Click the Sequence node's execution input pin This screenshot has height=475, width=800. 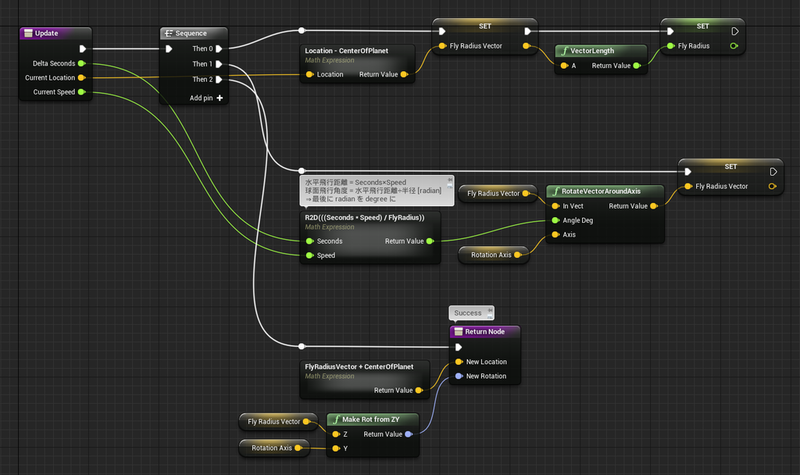(169, 49)
